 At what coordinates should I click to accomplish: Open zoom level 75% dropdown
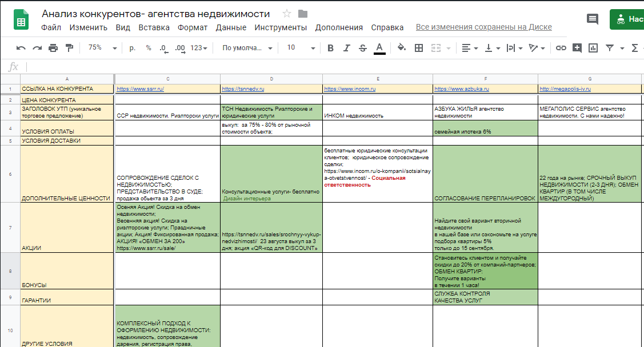tap(102, 48)
